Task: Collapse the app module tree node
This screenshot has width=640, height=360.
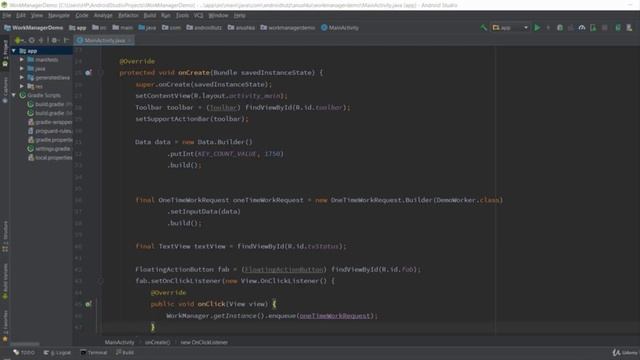Action: click(14, 51)
